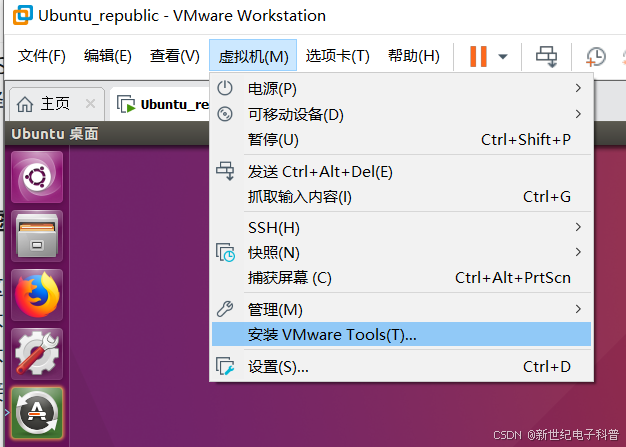The width and height of the screenshot is (626, 447).
Task: Click the icon beside 发送 Ctrl+Alt+Del(E)
Action: coord(226,171)
